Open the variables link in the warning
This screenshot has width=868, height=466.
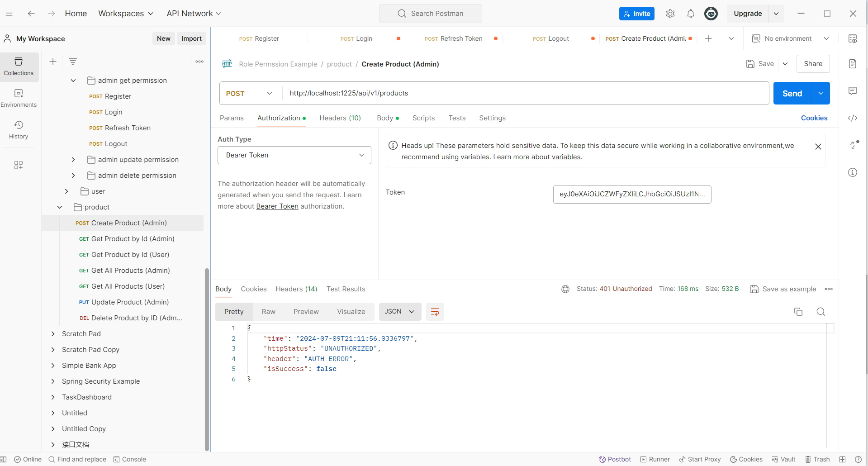tap(566, 157)
